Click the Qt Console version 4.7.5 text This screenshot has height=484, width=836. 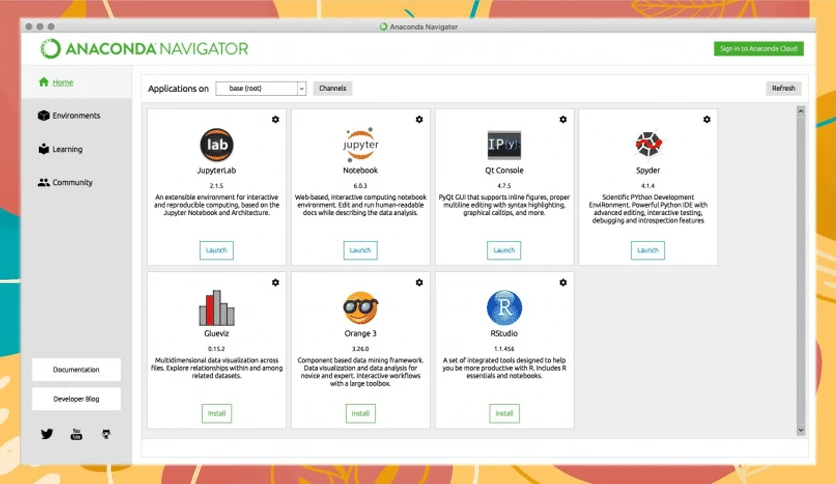tap(504, 185)
